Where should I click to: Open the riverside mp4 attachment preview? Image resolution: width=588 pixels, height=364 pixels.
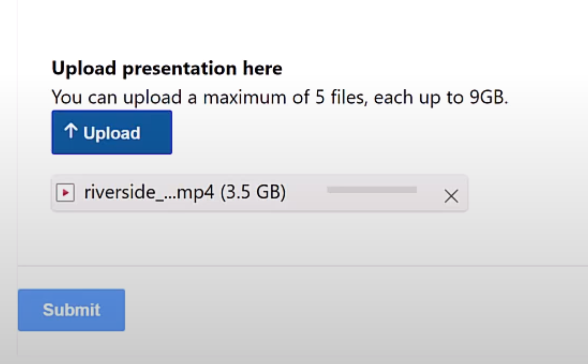[x=149, y=193]
